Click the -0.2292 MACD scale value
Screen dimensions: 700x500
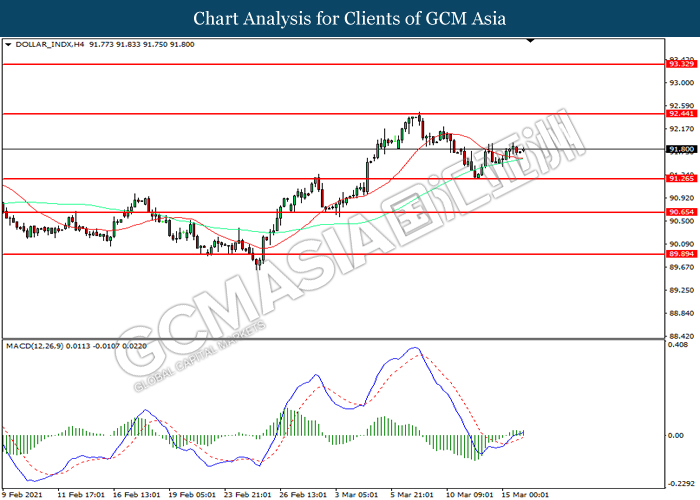coord(682,484)
